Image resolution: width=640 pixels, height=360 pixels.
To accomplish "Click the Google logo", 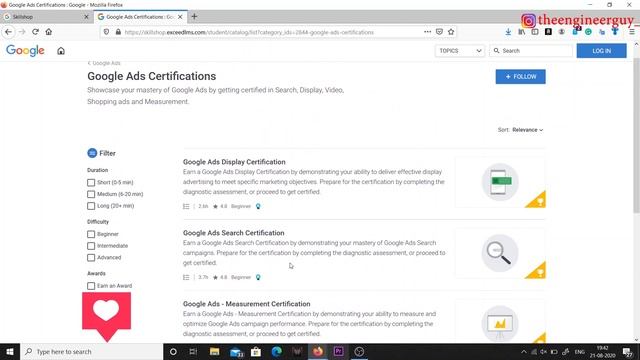I will coord(25,50).
